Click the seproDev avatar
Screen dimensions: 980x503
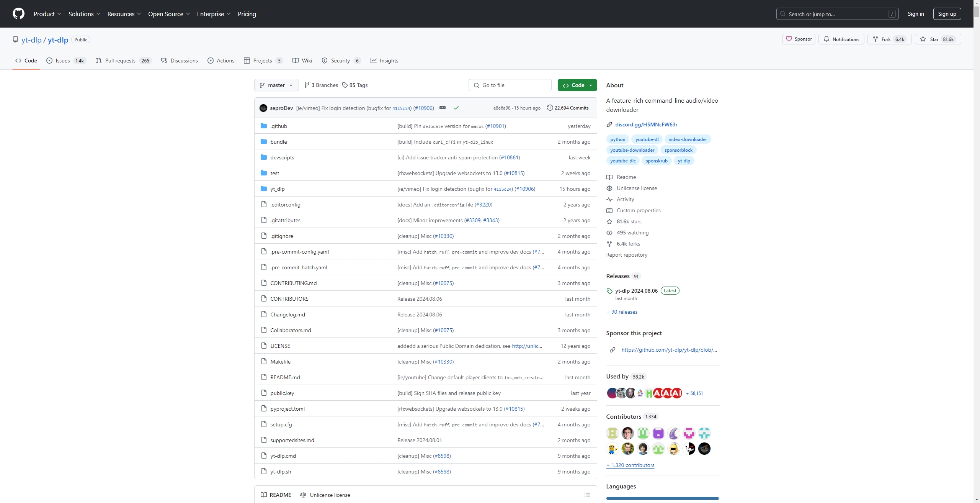pos(263,108)
